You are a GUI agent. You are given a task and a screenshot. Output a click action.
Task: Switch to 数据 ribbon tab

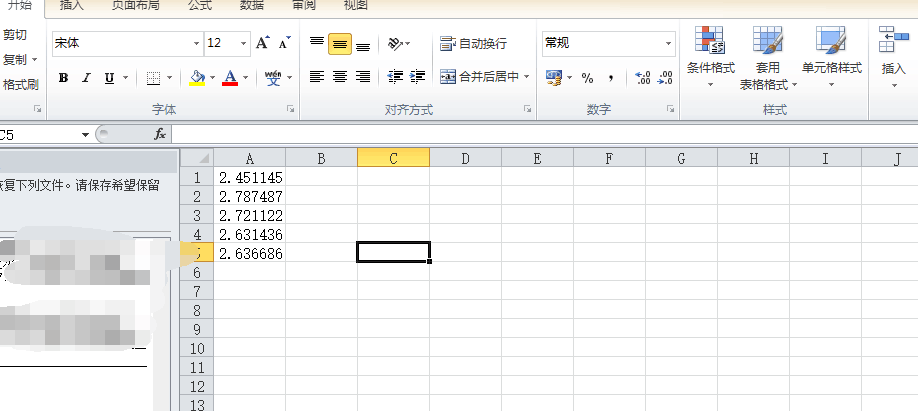coord(252,6)
